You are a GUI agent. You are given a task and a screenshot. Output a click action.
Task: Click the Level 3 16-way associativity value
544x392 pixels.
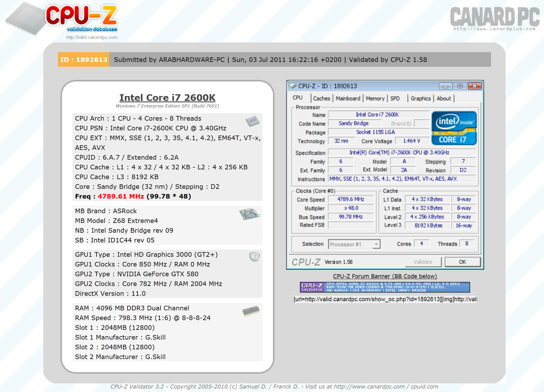tap(464, 226)
